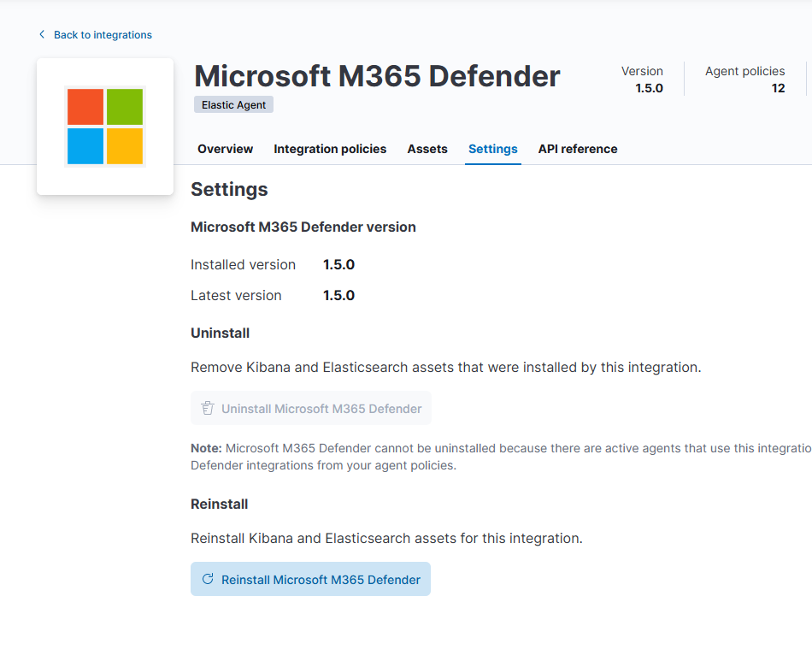Open the Overview tab

tap(226, 149)
